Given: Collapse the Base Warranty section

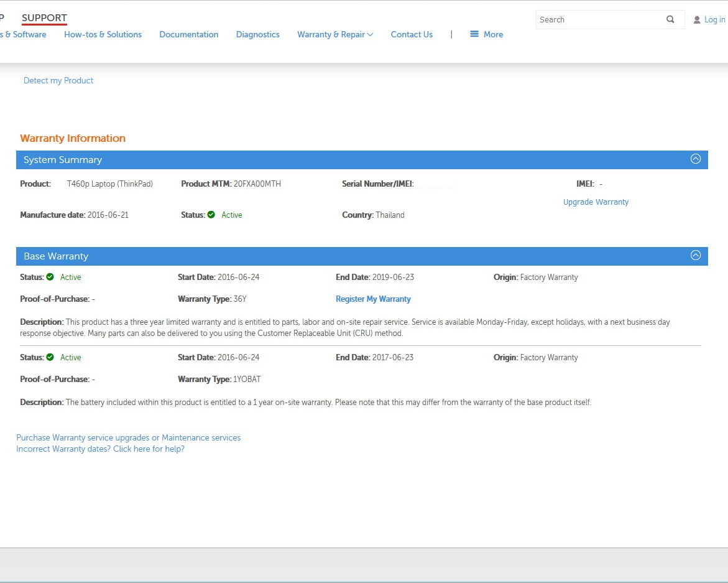Looking at the screenshot, I should tap(695, 255).
